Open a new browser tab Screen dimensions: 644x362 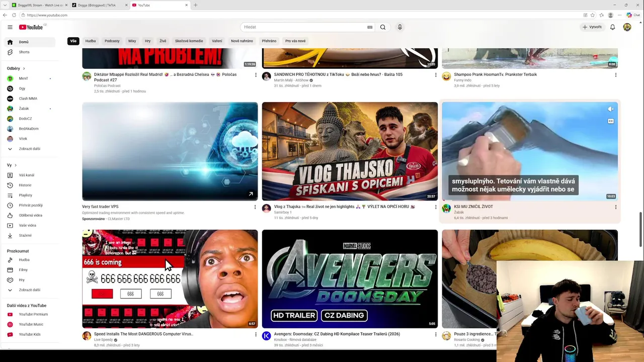coord(195,5)
